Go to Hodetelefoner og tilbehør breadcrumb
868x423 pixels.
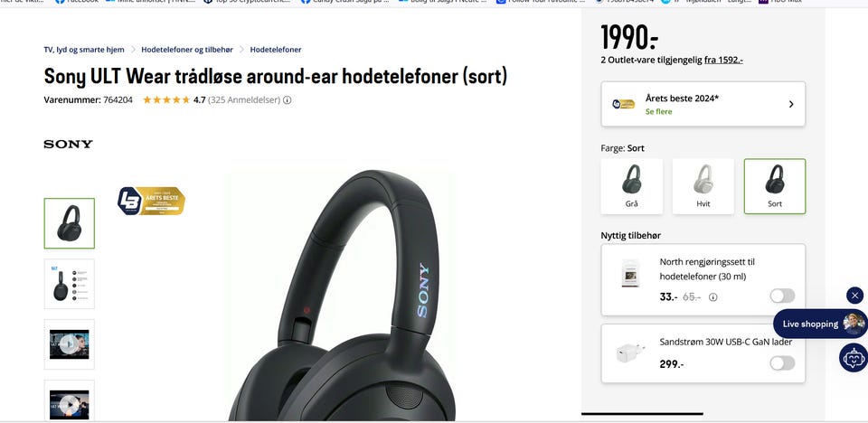[x=187, y=50]
